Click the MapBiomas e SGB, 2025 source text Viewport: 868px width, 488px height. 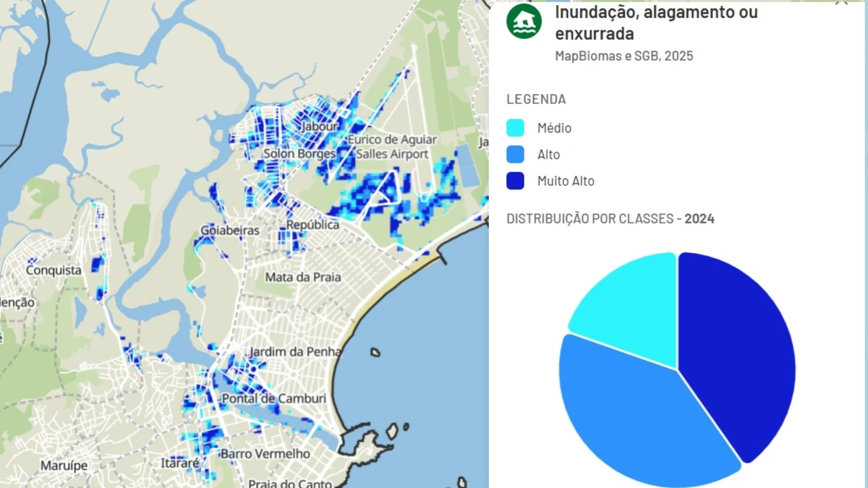pyautogui.click(x=624, y=56)
